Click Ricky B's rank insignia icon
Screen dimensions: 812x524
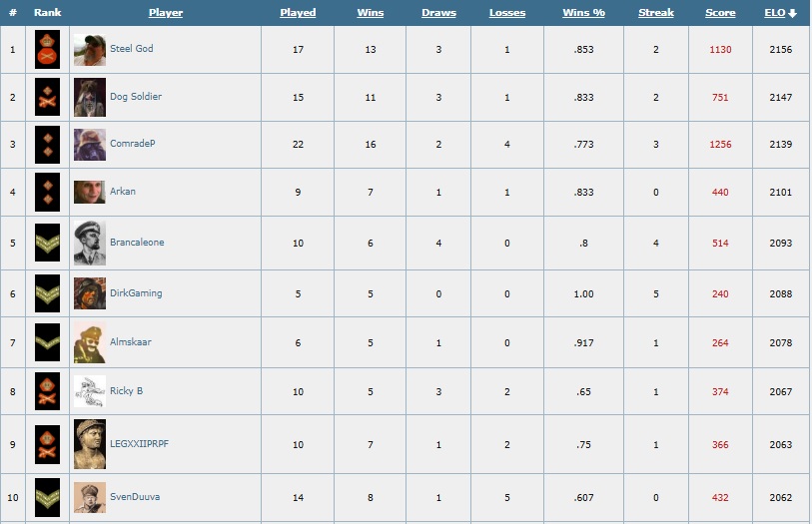(x=47, y=391)
